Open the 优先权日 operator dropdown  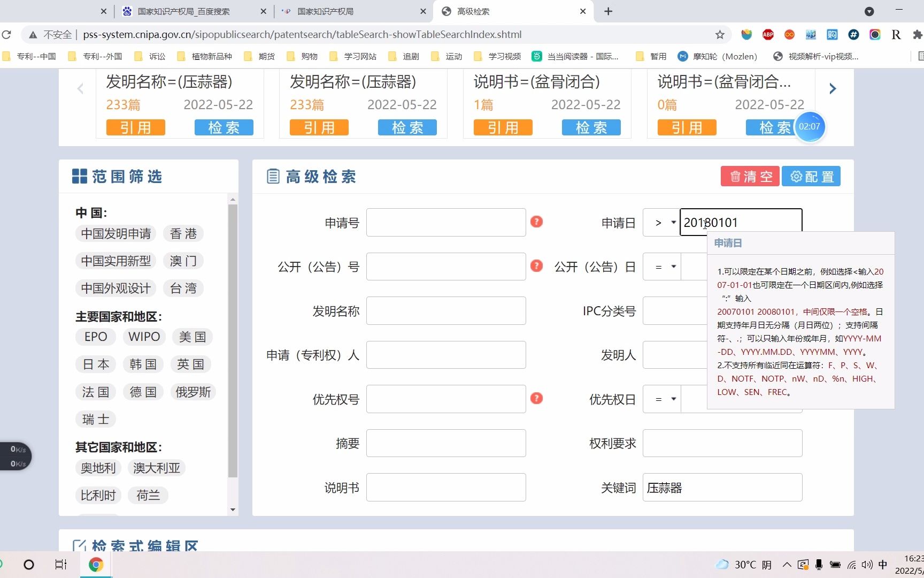tap(661, 399)
